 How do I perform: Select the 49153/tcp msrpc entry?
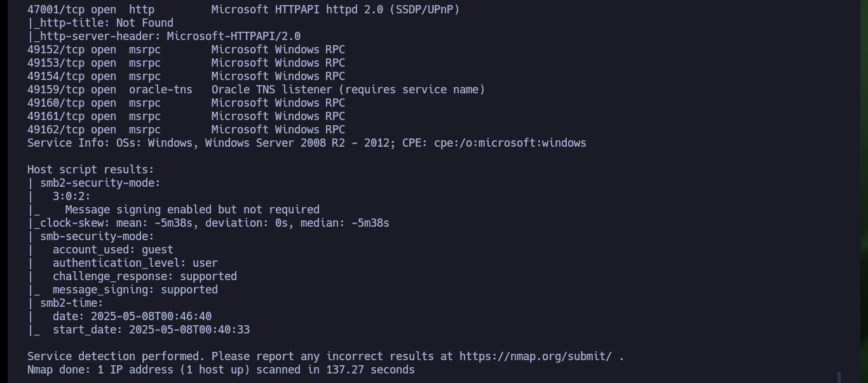186,63
